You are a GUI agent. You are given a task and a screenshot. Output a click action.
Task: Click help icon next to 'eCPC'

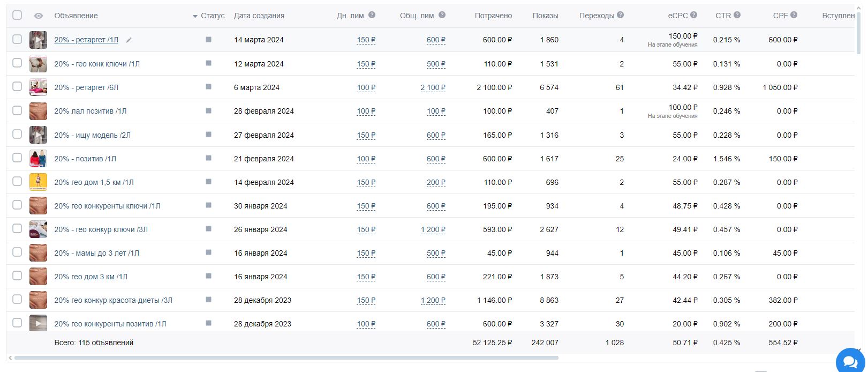pos(694,15)
